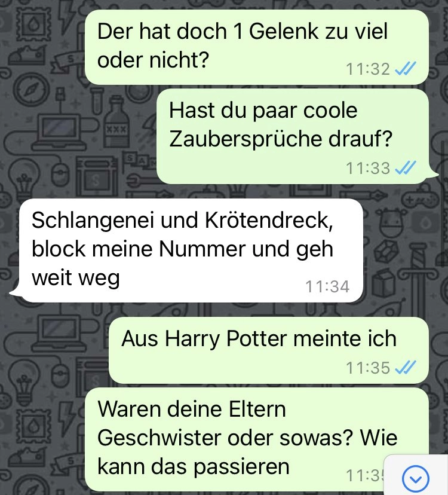448x495 pixels.
Task: Tap the scroll-to-bottom chevron button
Action: (x=416, y=479)
